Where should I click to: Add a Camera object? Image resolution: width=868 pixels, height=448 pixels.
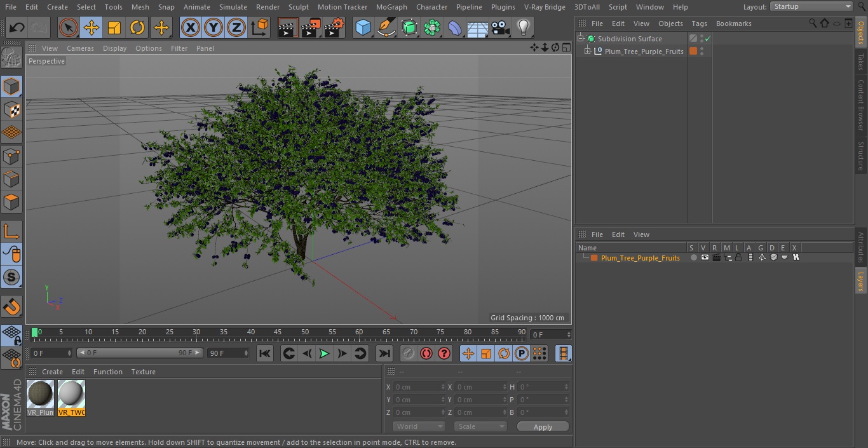point(501,27)
